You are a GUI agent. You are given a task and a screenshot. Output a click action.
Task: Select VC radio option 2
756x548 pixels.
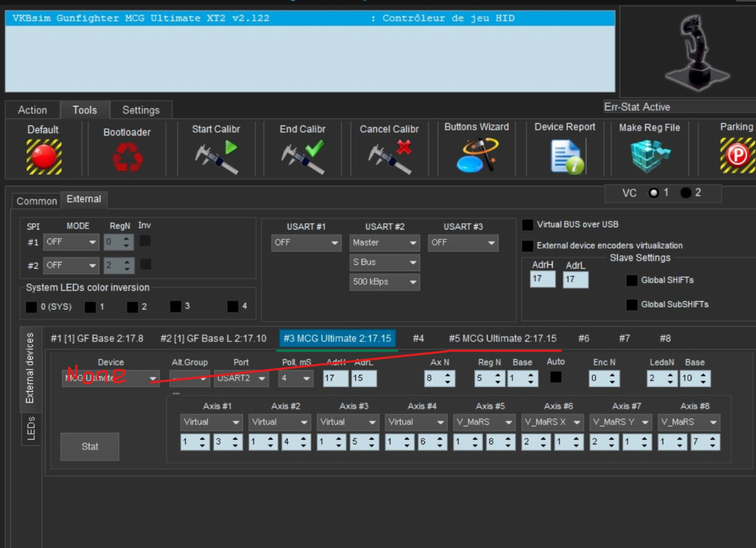click(686, 193)
